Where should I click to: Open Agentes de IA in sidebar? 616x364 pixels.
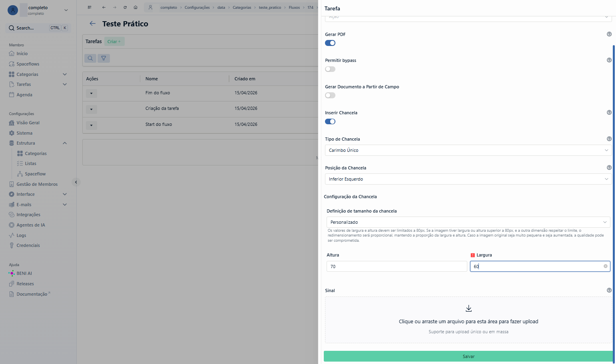coord(30,225)
